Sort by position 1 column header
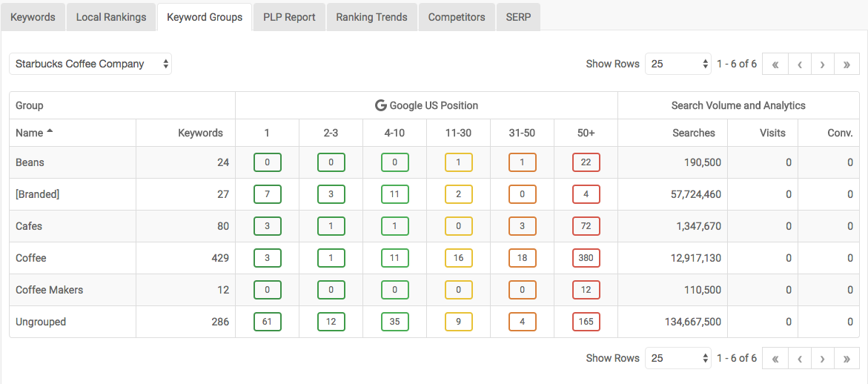The image size is (868, 384). pos(268,133)
